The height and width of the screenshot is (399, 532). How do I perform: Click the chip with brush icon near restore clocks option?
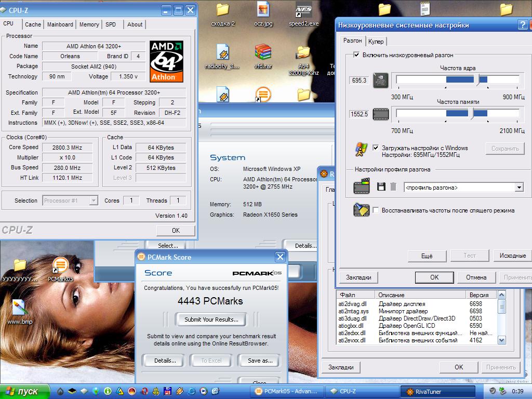(x=362, y=210)
